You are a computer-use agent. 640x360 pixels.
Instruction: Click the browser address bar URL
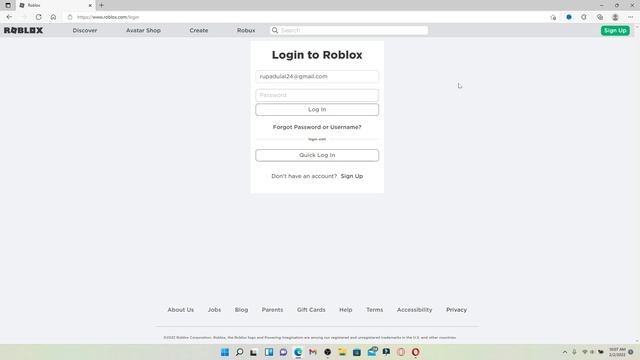tap(108, 17)
